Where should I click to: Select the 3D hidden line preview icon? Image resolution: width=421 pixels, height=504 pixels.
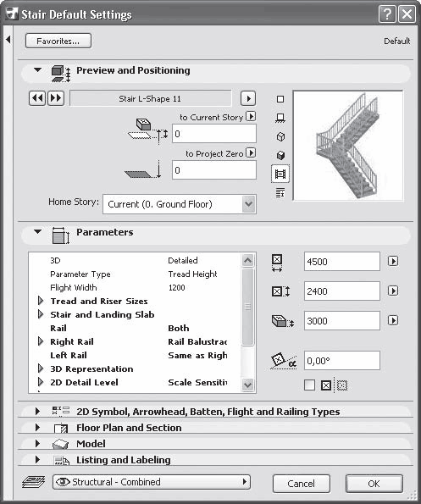280,137
